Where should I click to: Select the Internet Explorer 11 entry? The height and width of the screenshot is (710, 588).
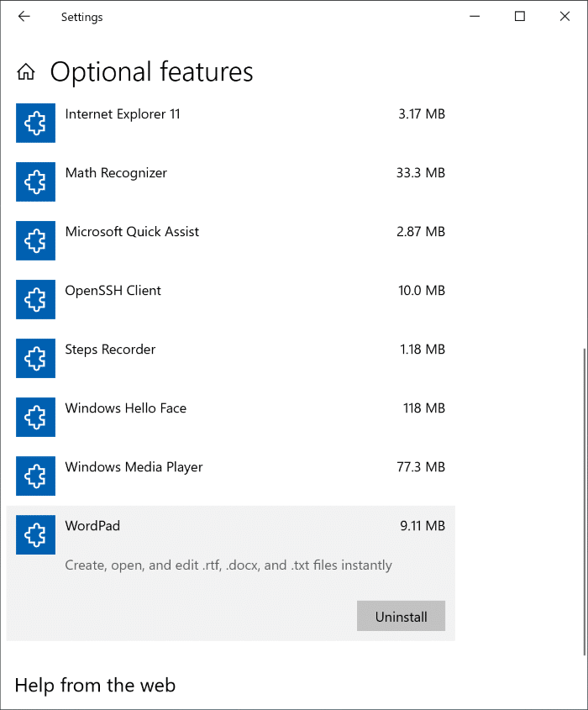(x=231, y=123)
